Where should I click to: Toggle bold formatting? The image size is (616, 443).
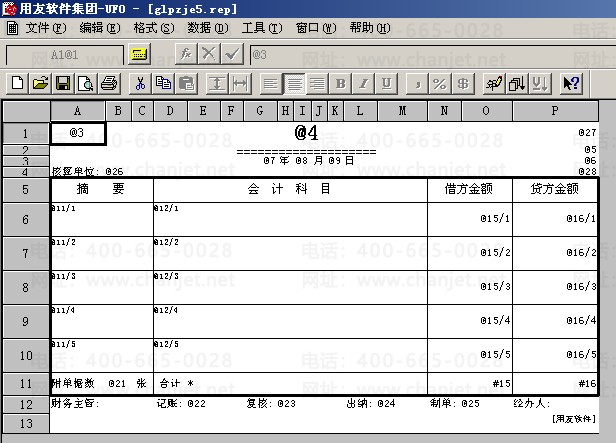click(x=340, y=83)
